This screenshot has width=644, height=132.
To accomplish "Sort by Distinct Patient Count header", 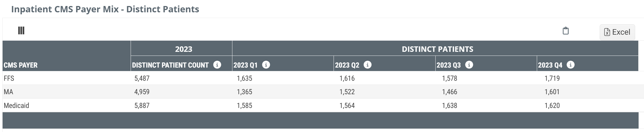I will (x=170, y=65).
